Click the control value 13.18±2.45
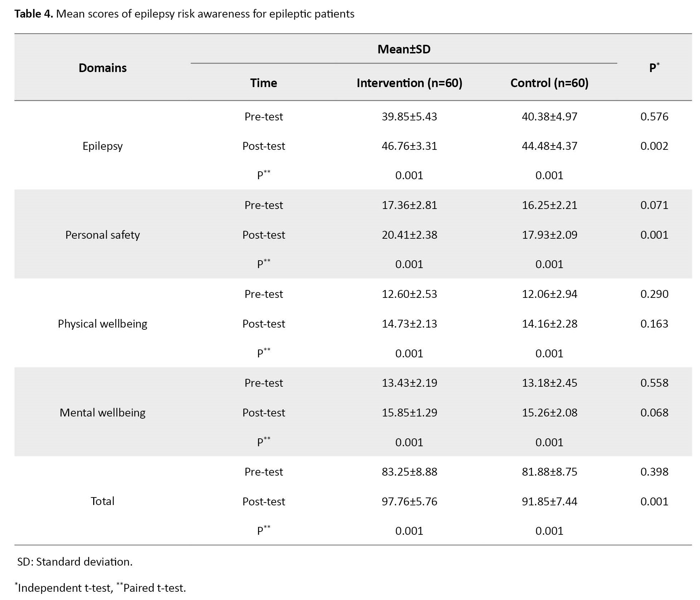The height and width of the screenshot is (600, 700). point(549,383)
